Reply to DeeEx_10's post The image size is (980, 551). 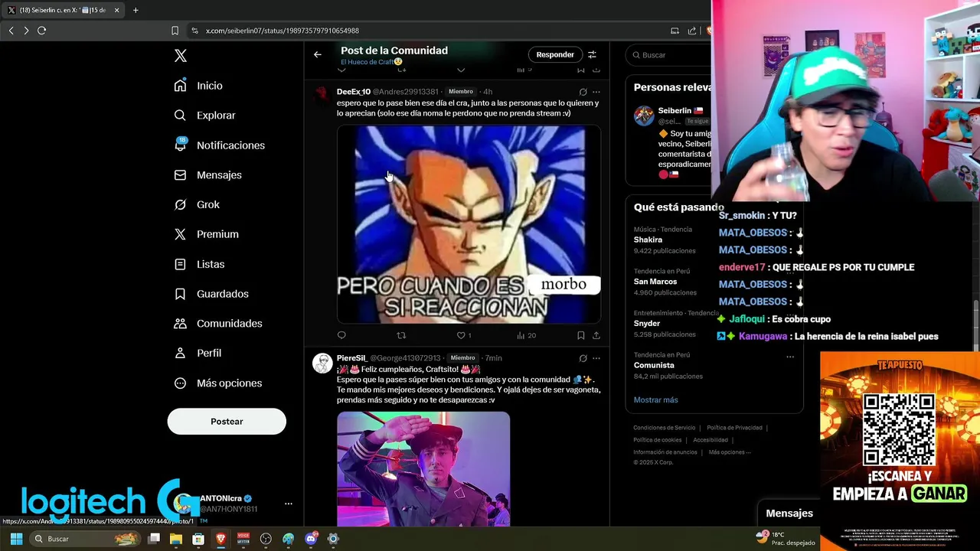341,335
